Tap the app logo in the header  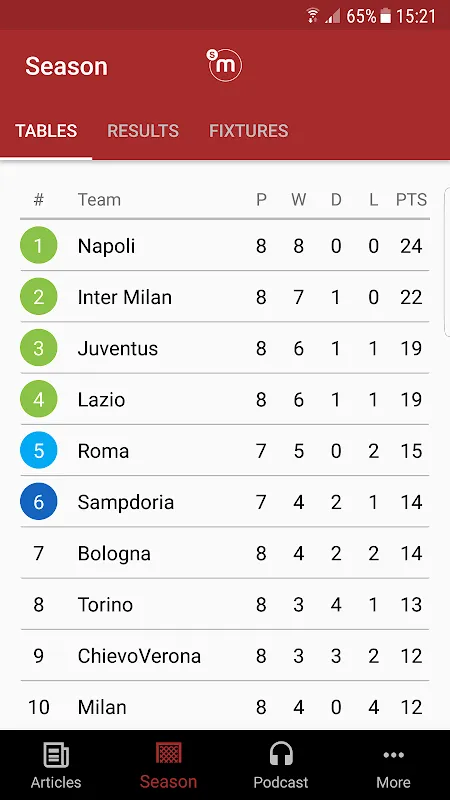[224, 65]
